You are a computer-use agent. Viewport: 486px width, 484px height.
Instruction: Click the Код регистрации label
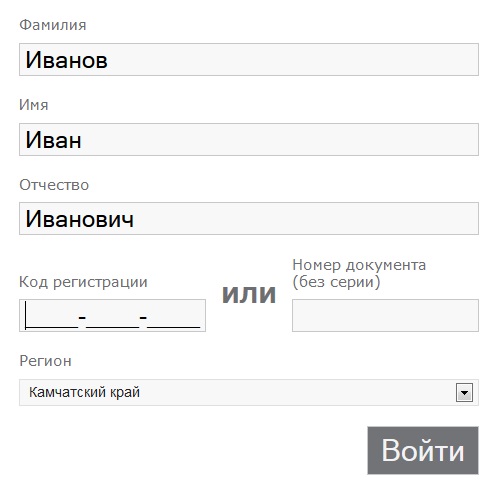[x=83, y=282]
